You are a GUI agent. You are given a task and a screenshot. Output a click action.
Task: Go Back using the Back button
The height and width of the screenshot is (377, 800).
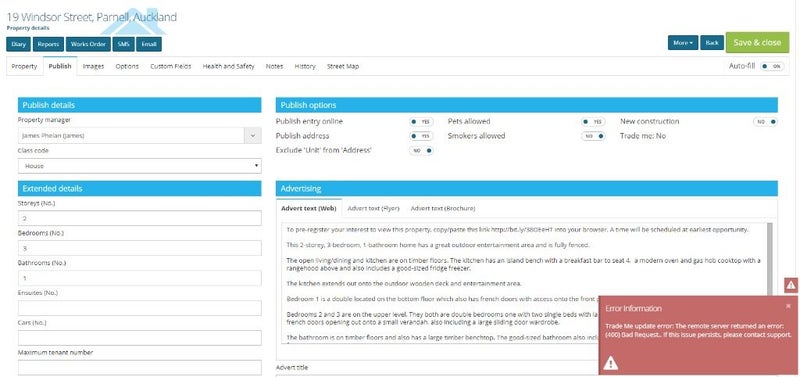712,43
